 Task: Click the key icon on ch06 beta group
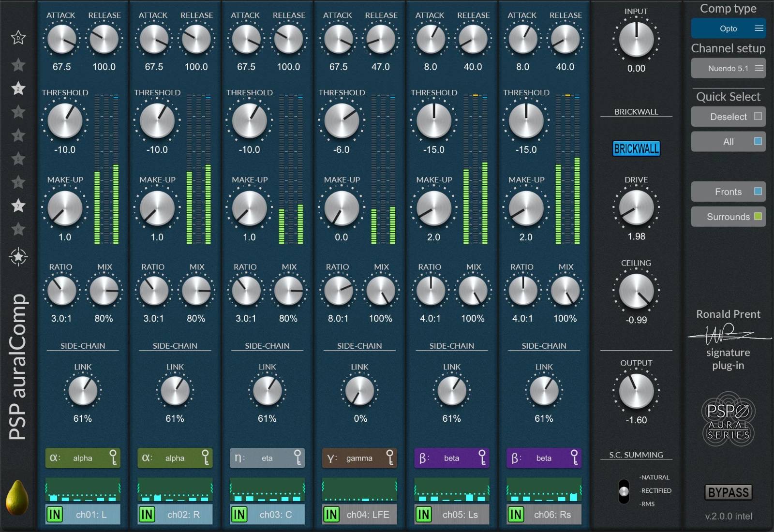(x=574, y=458)
